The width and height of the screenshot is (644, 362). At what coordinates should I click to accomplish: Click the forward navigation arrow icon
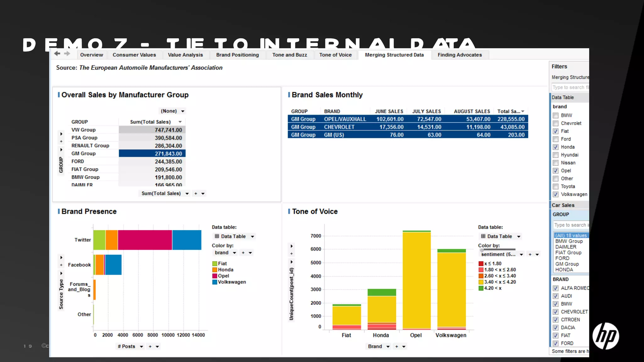tap(67, 54)
